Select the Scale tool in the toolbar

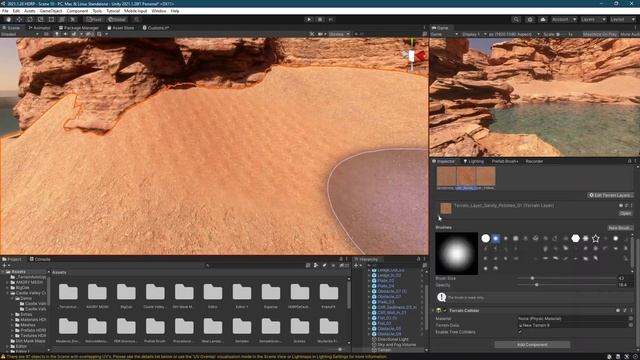[40, 20]
